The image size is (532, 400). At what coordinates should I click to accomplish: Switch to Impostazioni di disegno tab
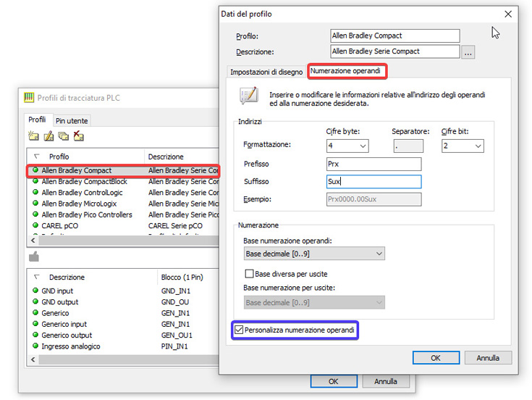(x=266, y=72)
